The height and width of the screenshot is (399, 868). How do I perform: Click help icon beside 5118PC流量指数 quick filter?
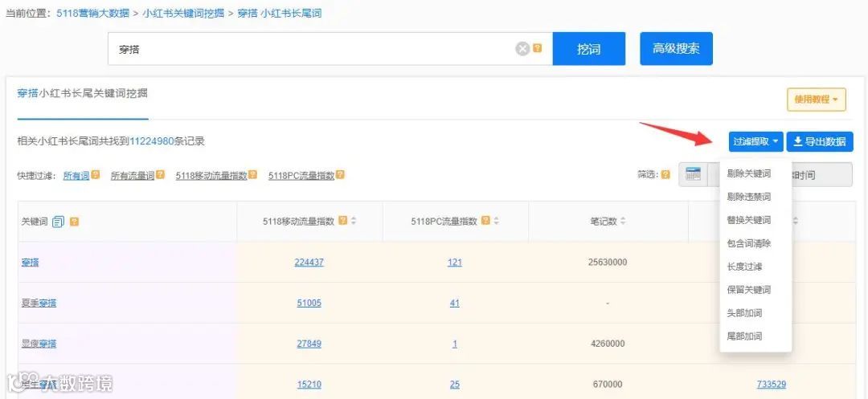(x=341, y=175)
